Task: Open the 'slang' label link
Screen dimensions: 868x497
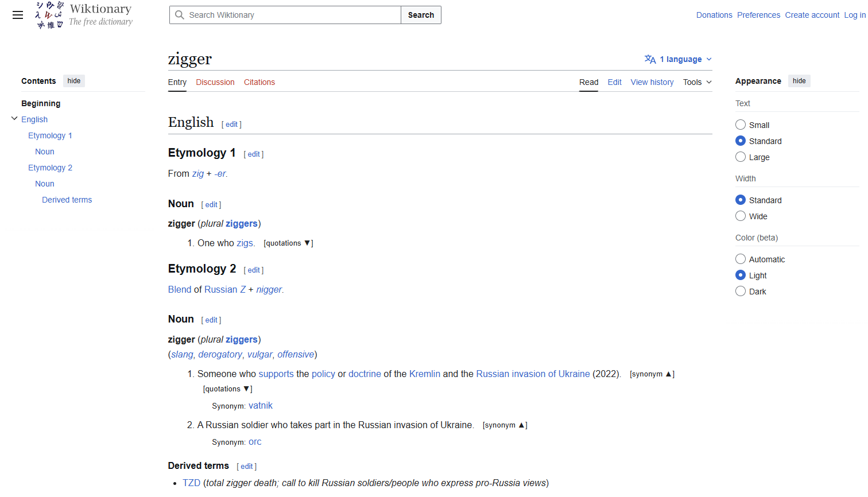Action: coord(183,355)
